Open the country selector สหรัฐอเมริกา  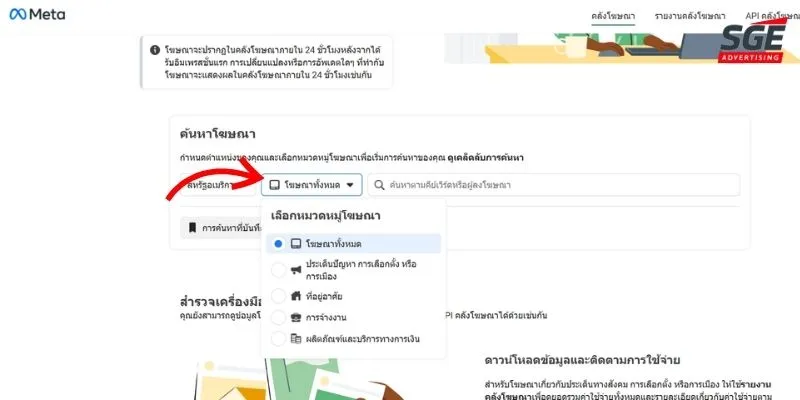point(218,185)
